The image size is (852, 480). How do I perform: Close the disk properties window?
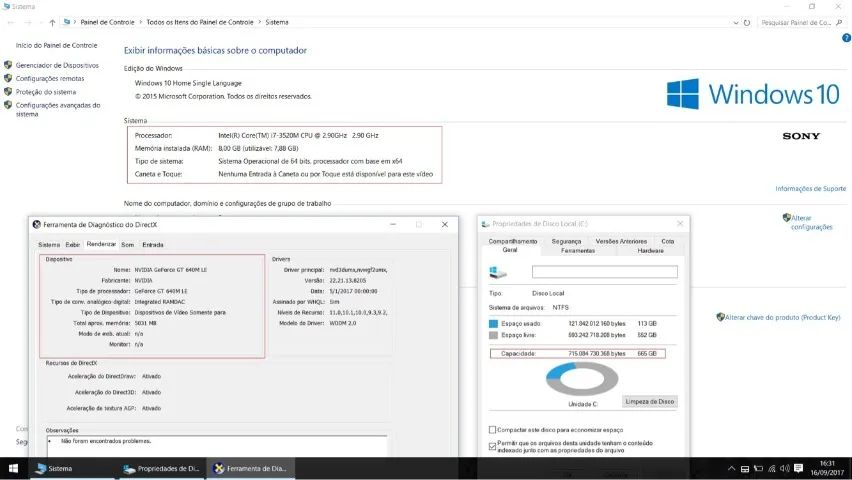coord(680,223)
